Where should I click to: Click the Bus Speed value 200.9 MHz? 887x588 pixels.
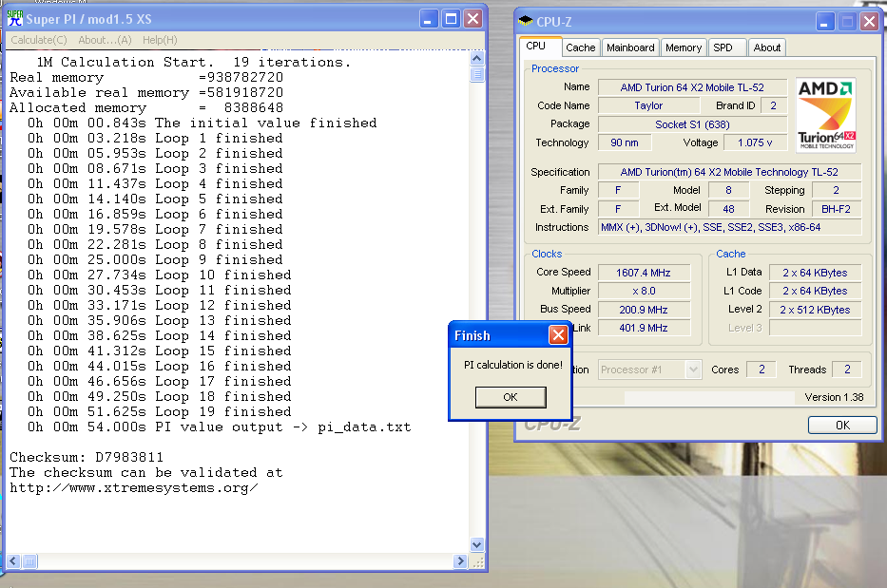[644, 310]
